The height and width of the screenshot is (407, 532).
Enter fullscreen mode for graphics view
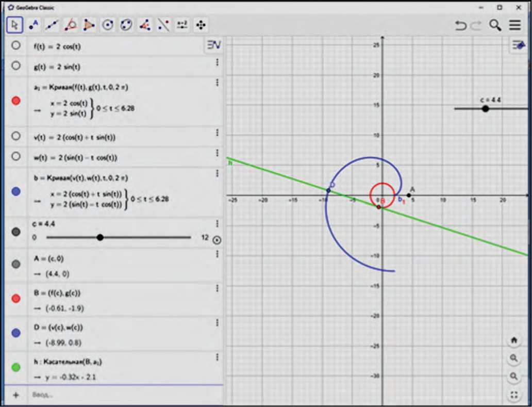click(x=514, y=395)
